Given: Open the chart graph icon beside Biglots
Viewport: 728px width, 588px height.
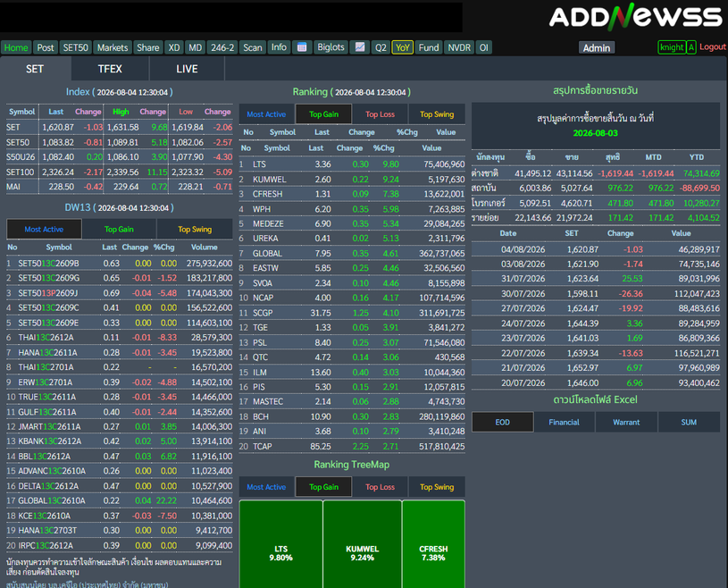Looking at the screenshot, I should click(360, 47).
